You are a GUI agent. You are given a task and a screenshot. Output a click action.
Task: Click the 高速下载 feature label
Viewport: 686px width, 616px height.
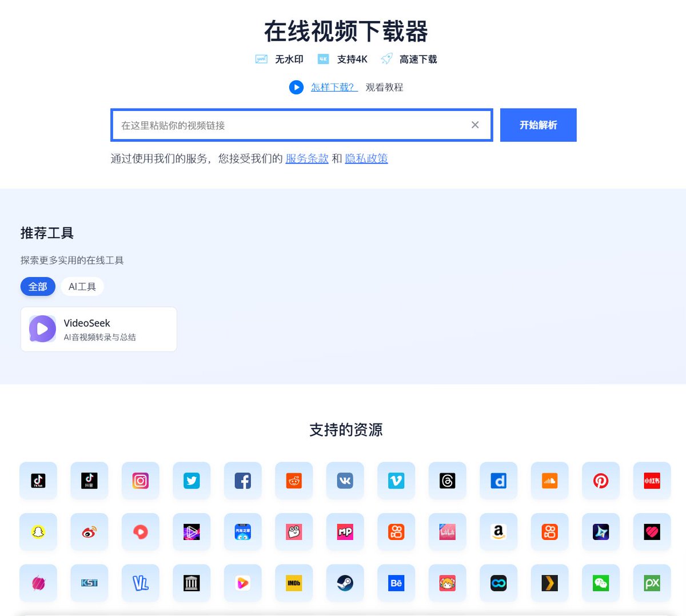(x=418, y=59)
